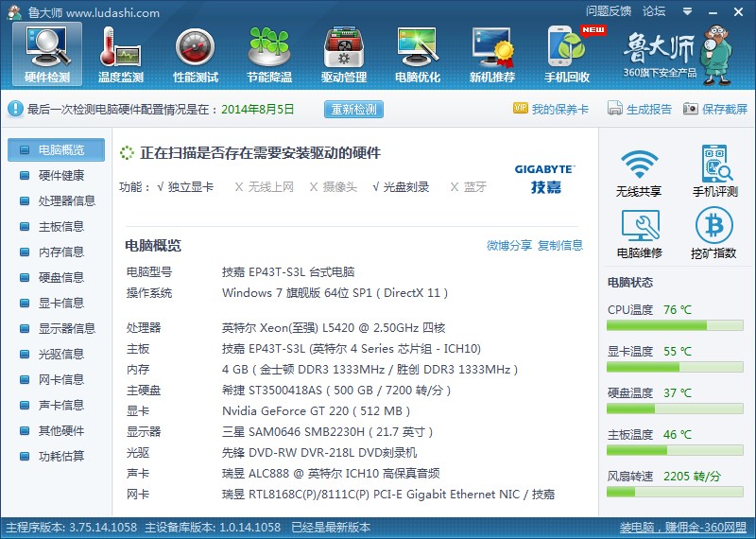Viewport: 756px width, 539px height.
Task: Click the CPU温度 progress bar
Action: pos(675,325)
